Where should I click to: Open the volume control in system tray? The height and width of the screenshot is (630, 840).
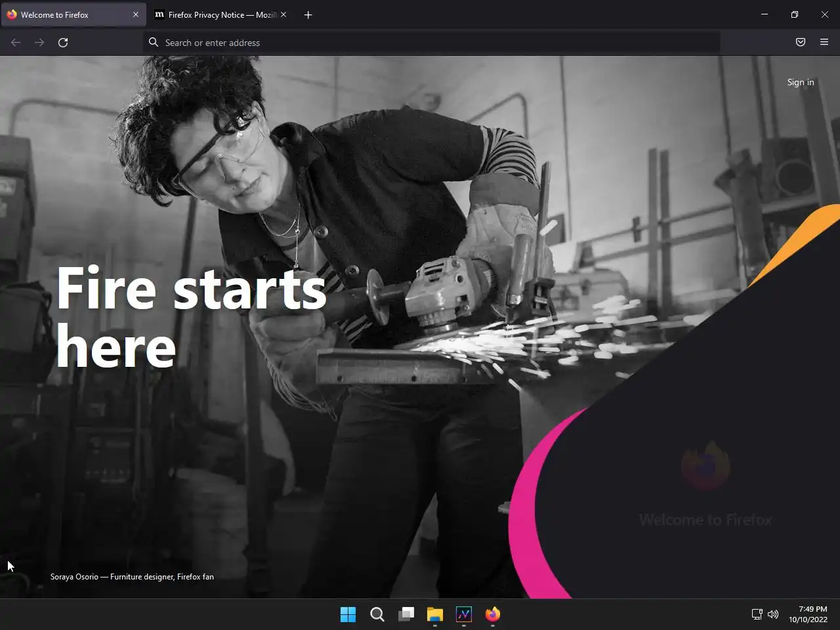coord(773,614)
